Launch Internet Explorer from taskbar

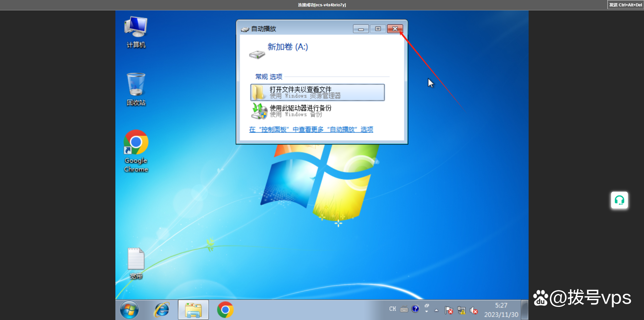(x=162, y=310)
